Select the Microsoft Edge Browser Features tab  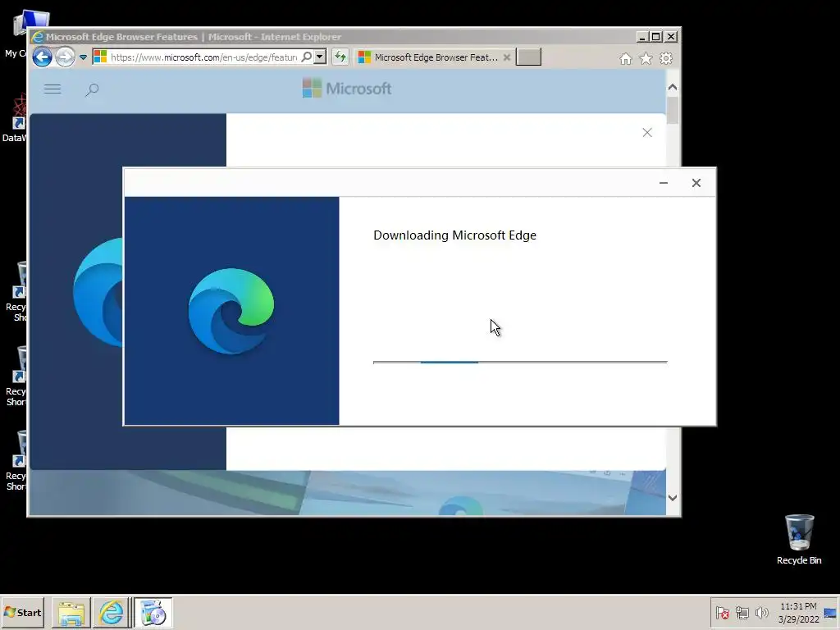(434, 57)
